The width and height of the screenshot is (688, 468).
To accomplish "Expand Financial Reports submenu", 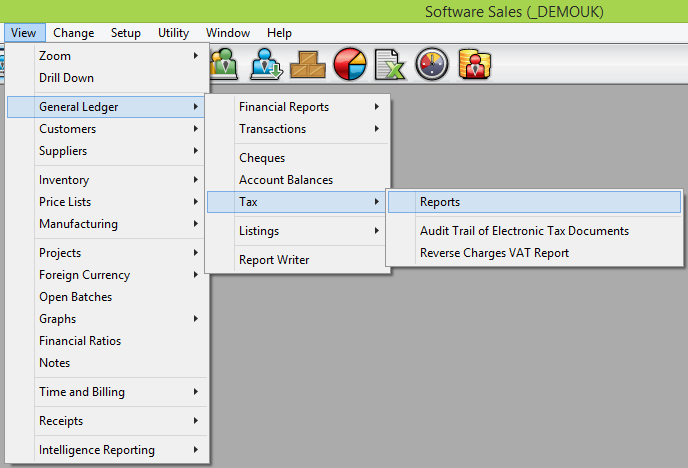I will [x=297, y=107].
